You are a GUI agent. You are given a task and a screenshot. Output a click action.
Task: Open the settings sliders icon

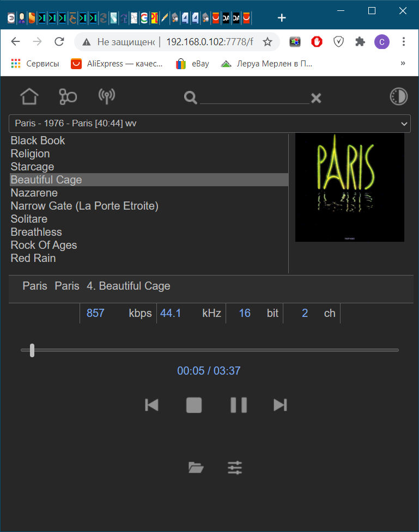tap(235, 468)
